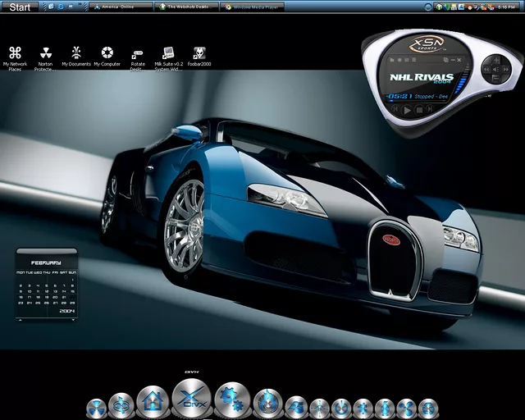Open the Milk Suite v0.2 desktop icon

pos(168,54)
